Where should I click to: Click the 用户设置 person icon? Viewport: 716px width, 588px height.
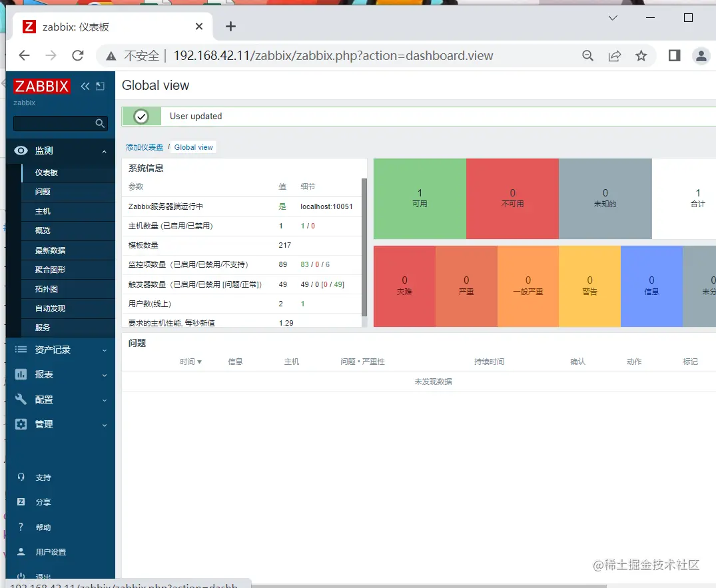(x=21, y=551)
